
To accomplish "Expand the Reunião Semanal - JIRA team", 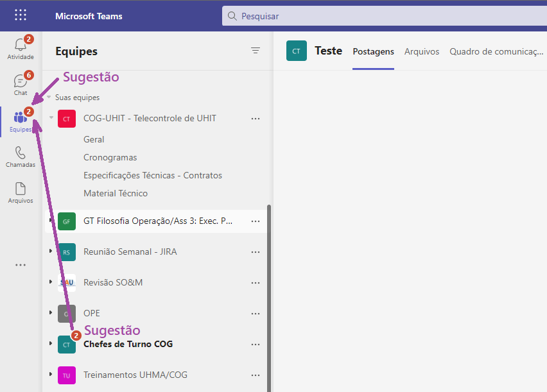I will pyautogui.click(x=51, y=251).
